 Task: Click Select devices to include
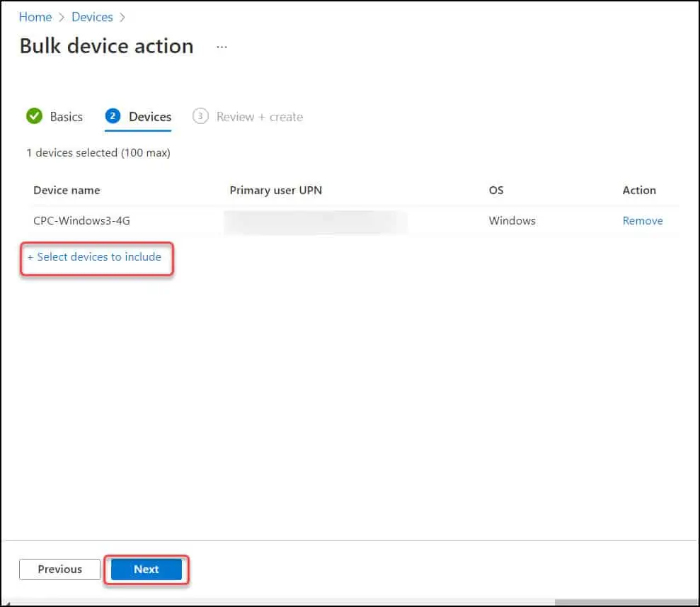point(95,257)
